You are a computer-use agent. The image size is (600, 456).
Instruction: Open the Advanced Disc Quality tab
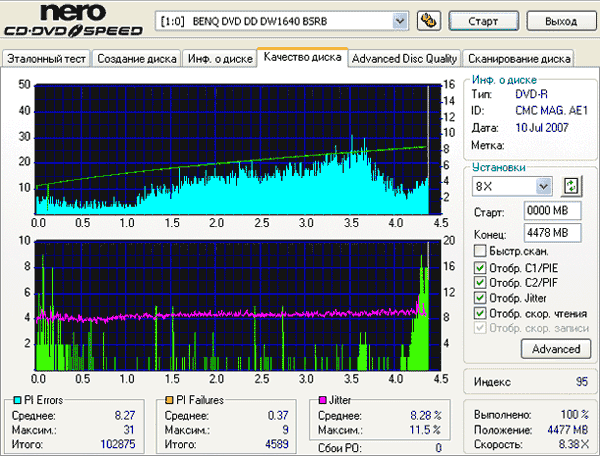404,59
